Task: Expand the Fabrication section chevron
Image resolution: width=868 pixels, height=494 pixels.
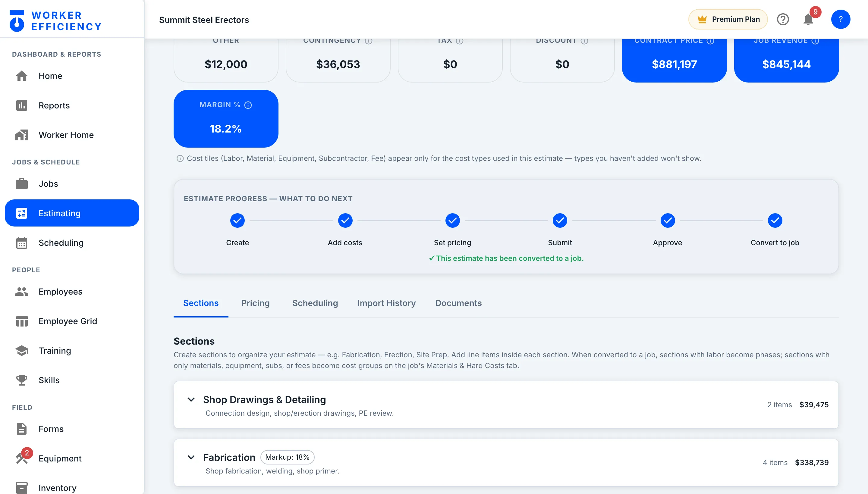Action: point(191,457)
